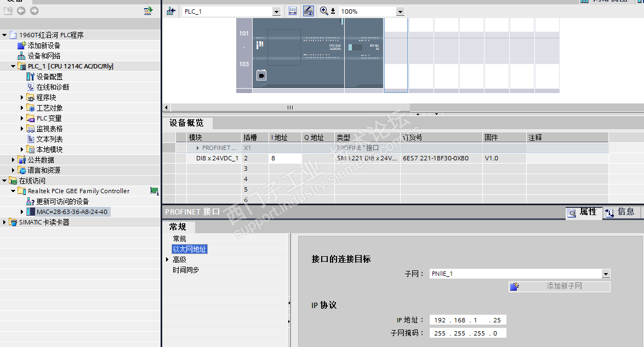Click the PLC 变量 folder icon
The image size is (644, 347).
[x=30, y=118]
